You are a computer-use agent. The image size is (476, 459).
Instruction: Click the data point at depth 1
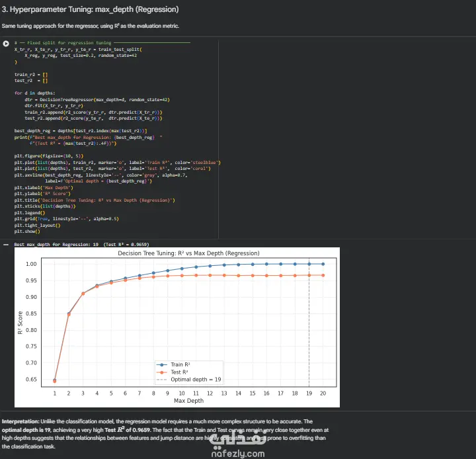point(55,380)
